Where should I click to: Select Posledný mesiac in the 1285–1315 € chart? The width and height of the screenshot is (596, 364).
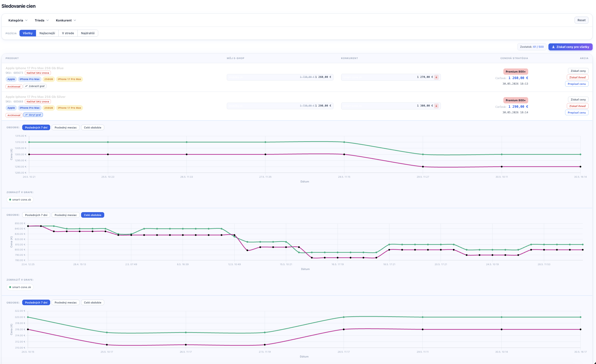coord(66,128)
